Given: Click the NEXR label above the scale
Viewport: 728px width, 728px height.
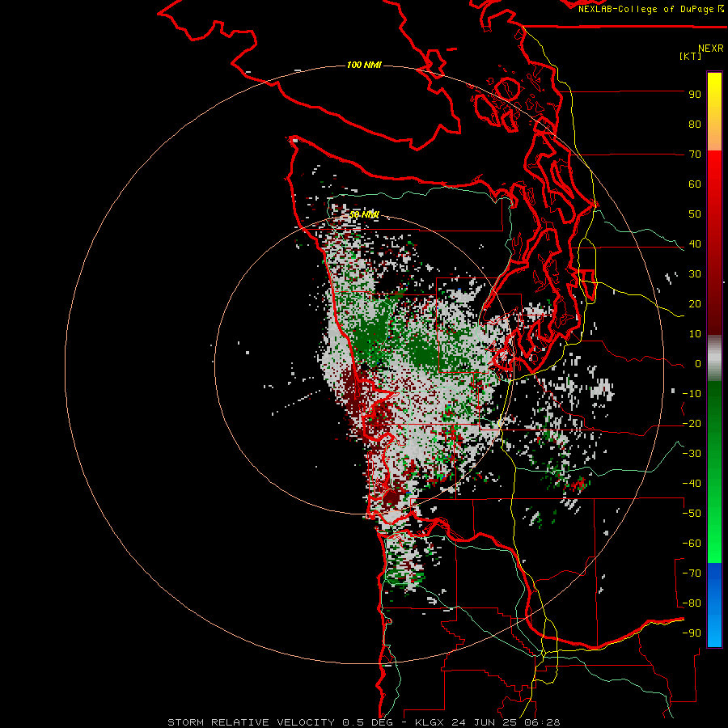Looking at the screenshot, I should point(710,49).
